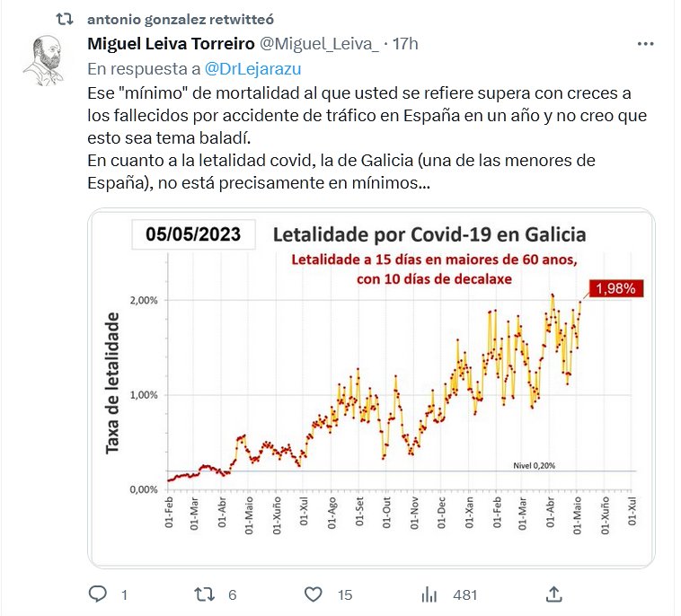
Task: Open tweet analytics bar chart icon
Action: 429,594
